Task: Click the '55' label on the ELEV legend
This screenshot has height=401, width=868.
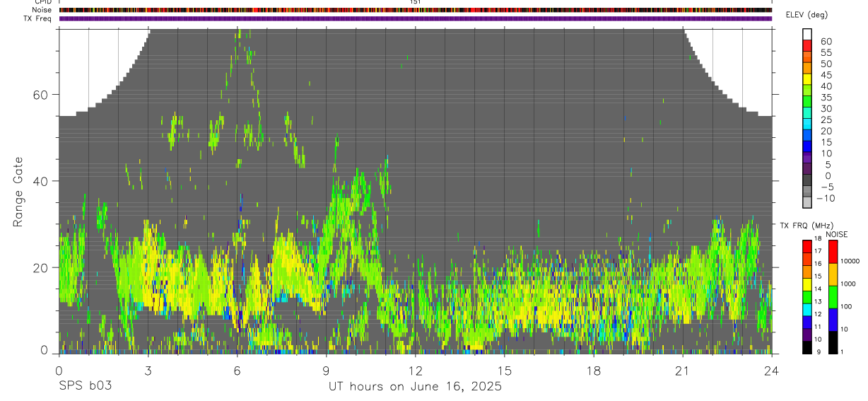Action: 826,53
